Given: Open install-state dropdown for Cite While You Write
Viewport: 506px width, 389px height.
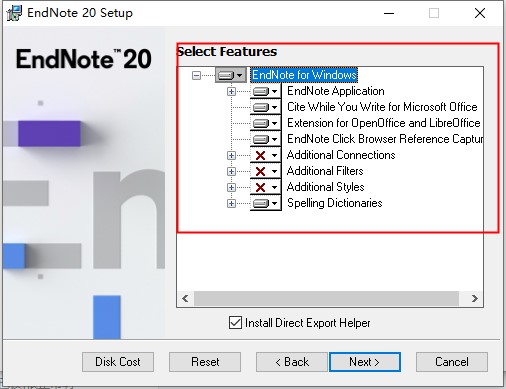Looking at the screenshot, I should click(266, 107).
